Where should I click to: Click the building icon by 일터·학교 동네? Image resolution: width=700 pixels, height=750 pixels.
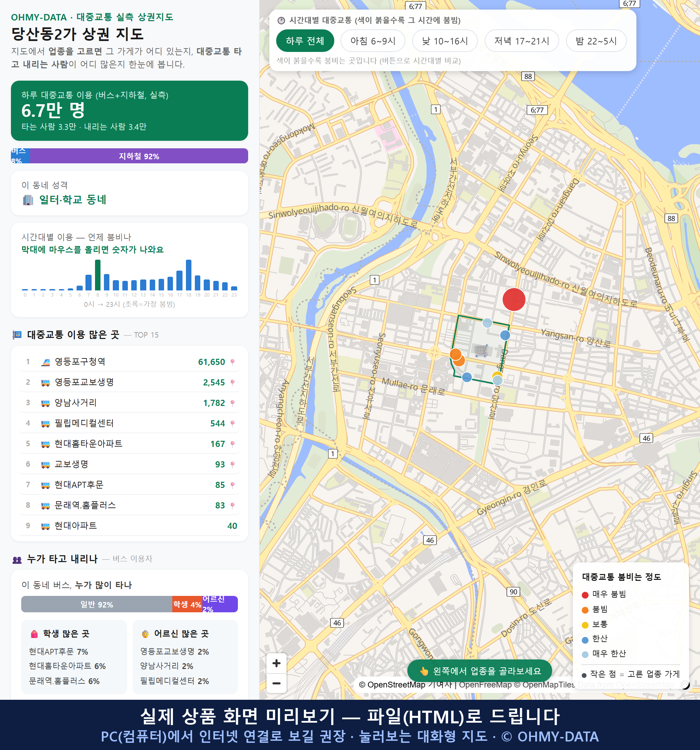pos(28,200)
